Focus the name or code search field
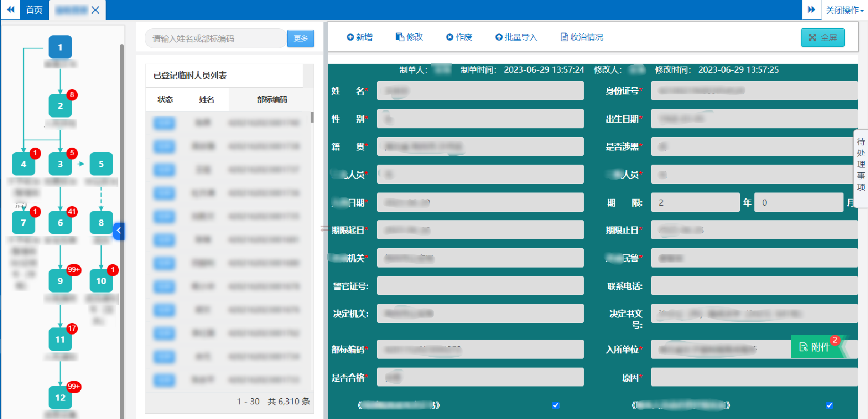Image resolution: width=868 pixels, height=419 pixels. tap(216, 38)
